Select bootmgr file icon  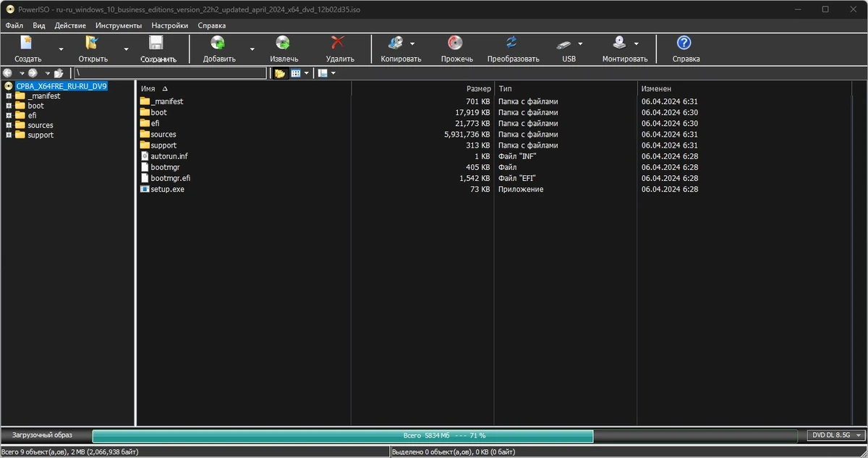click(x=145, y=167)
